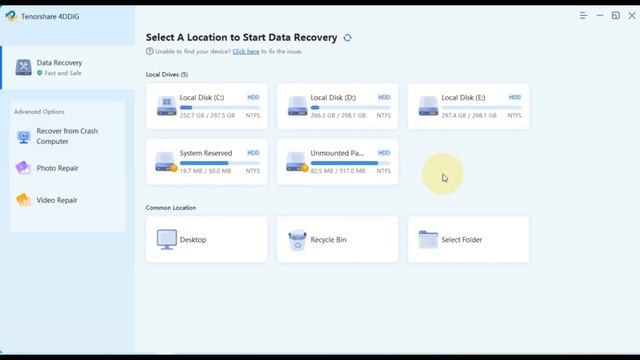This screenshot has width=640, height=360.
Task: Restore down the application window
Action: (x=616, y=16)
